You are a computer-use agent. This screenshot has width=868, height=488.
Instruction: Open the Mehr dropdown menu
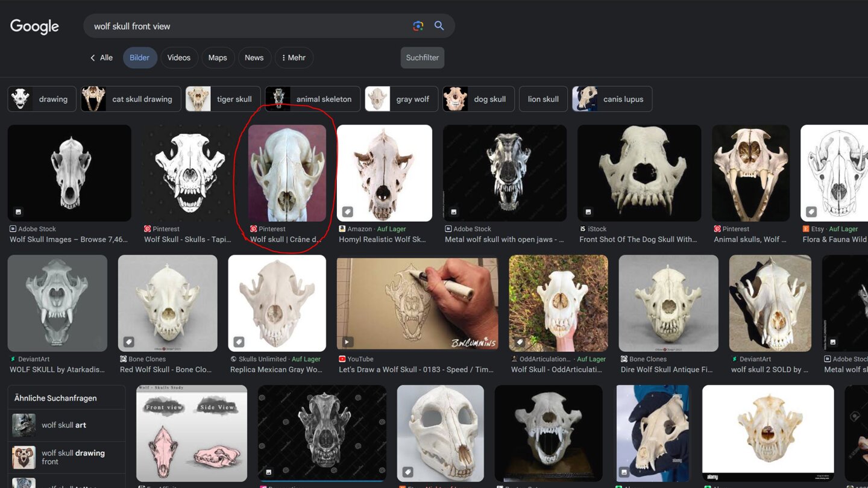(x=294, y=58)
